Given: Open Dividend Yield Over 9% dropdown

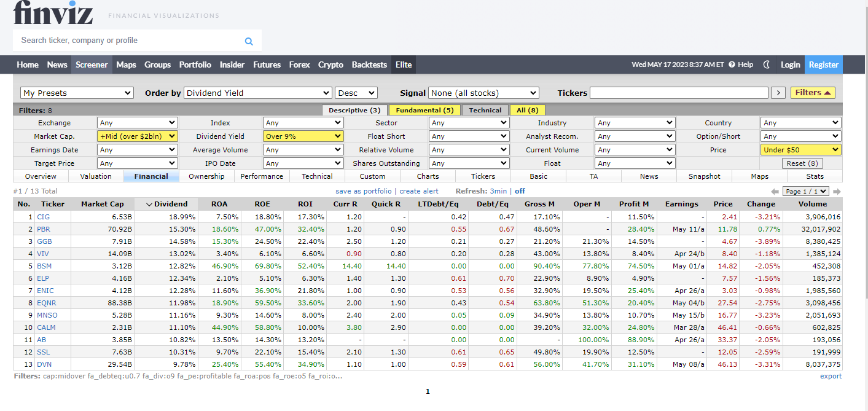Looking at the screenshot, I should point(303,136).
